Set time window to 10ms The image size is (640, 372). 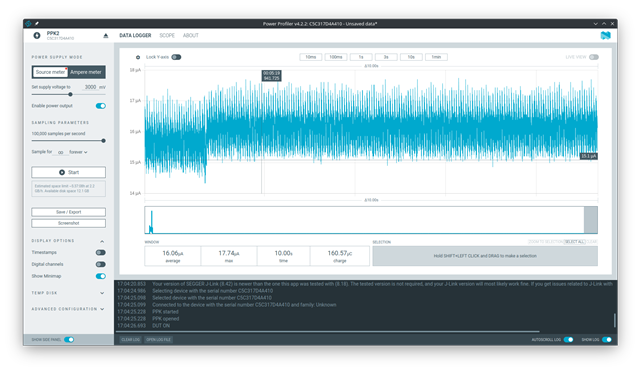[311, 57]
